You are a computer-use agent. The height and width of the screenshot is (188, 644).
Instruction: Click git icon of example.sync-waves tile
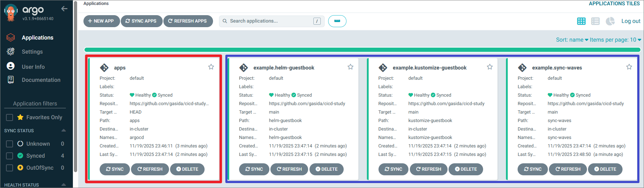tap(522, 68)
